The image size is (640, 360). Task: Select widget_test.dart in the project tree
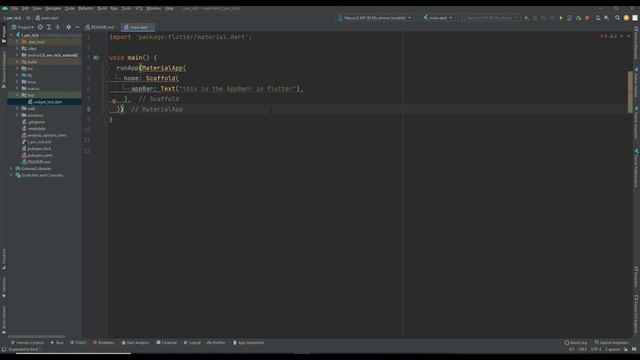pos(45,102)
